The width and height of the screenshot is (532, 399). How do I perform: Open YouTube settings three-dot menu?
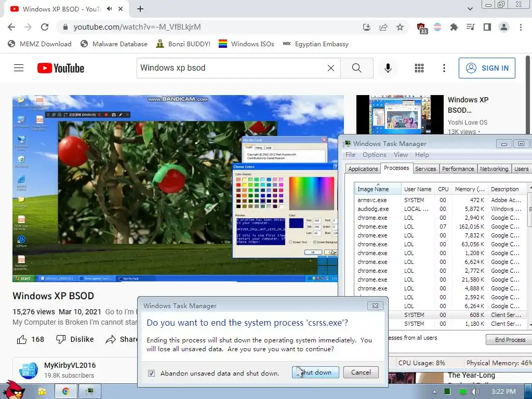[444, 68]
